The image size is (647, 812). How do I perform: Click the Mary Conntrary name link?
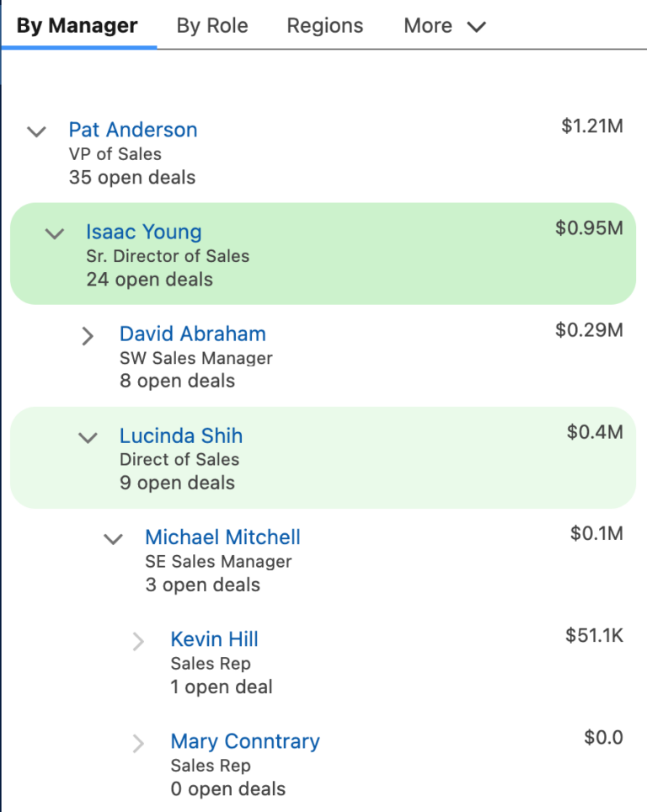(244, 741)
